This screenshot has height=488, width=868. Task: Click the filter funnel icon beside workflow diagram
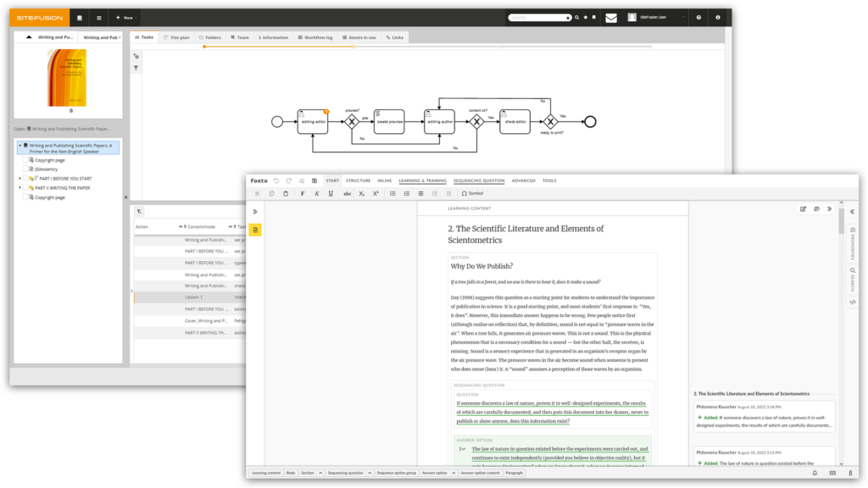[x=136, y=68]
